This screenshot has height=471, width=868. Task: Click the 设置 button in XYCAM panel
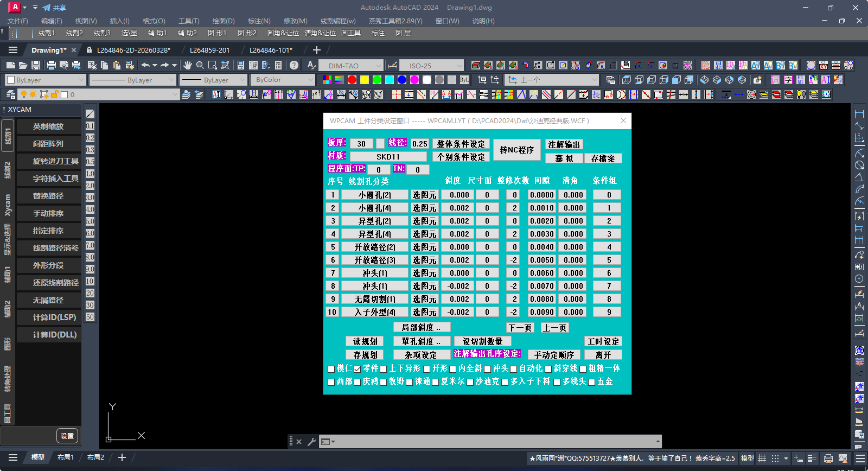point(67,436)
